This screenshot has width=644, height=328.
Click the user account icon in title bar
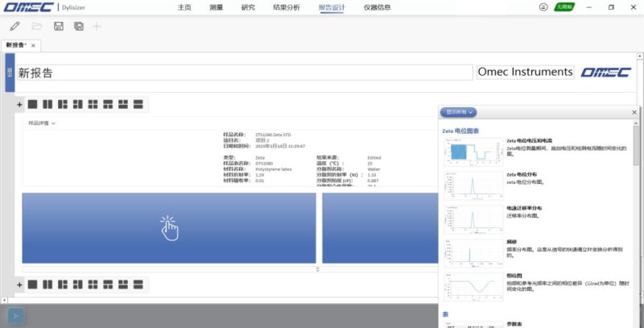(x=543, y=7)
